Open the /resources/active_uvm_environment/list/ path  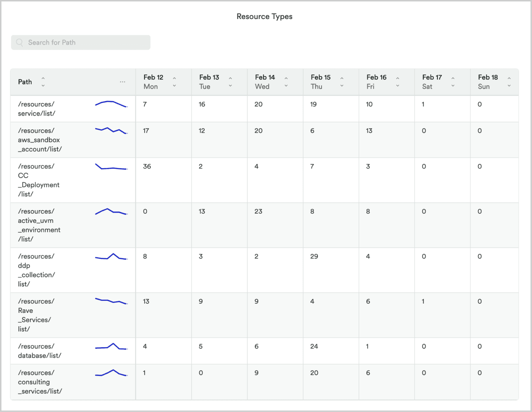pos(39,225)
